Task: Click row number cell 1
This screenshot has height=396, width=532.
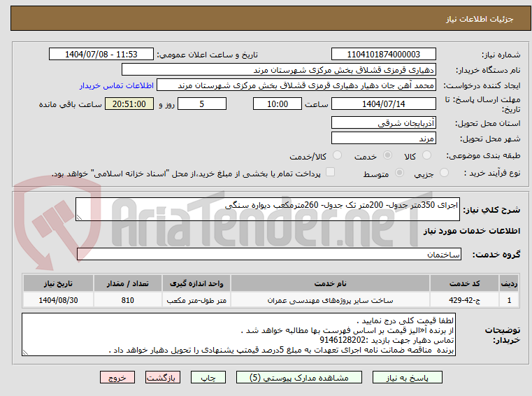Action: (509, 300)
